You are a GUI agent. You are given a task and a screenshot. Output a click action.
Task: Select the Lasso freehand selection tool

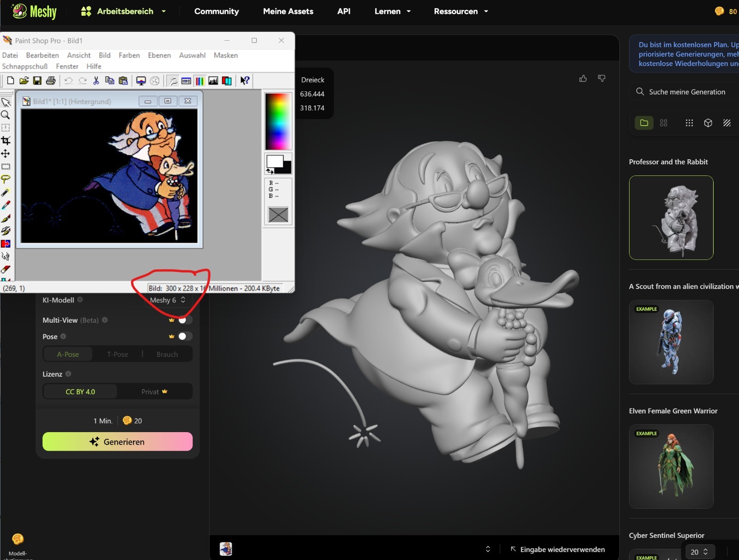[6, 179]
